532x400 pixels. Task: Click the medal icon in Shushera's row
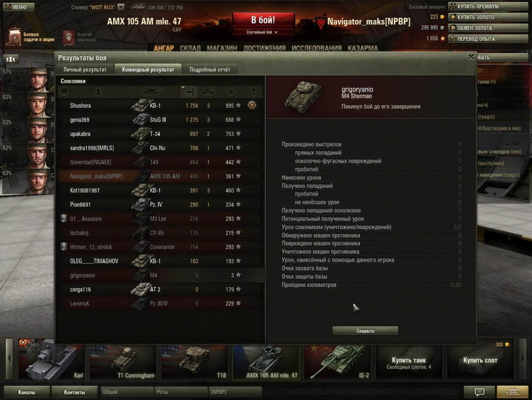coord(252,106)
